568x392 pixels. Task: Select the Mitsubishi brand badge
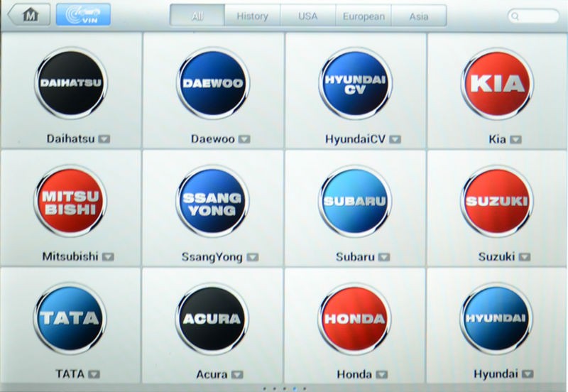click(70, 201)
